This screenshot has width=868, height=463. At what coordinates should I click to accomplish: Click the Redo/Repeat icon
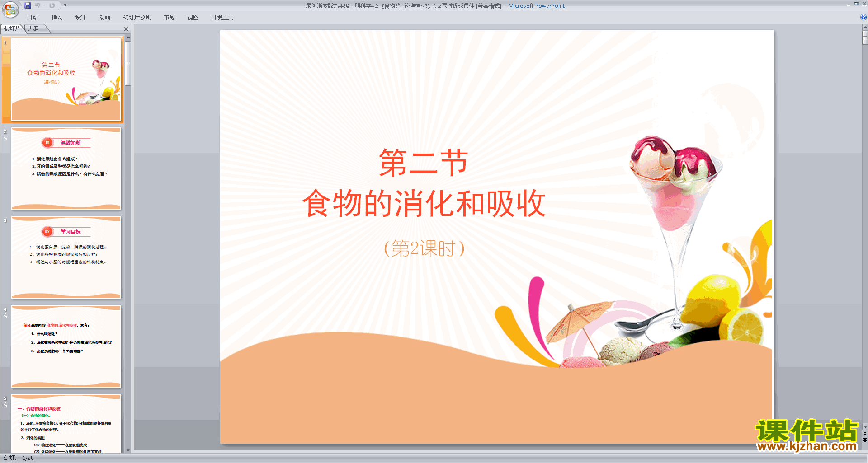52,5
